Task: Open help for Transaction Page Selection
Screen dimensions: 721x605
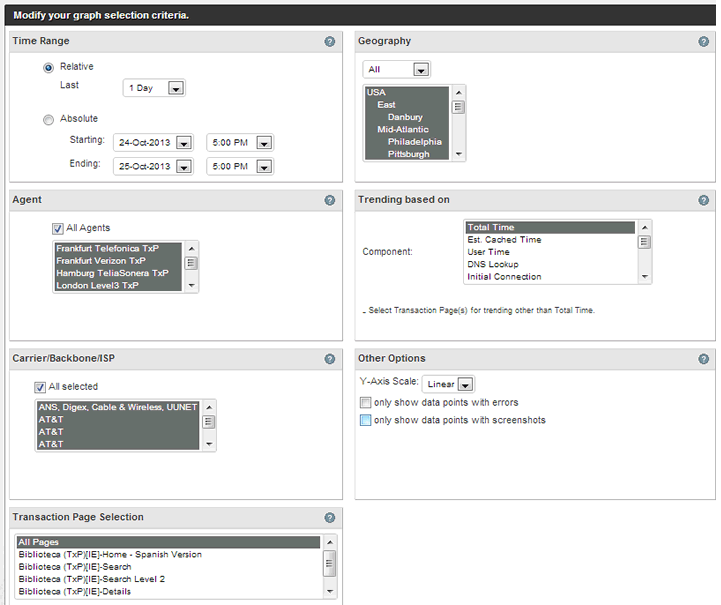Action: point(329,517)
